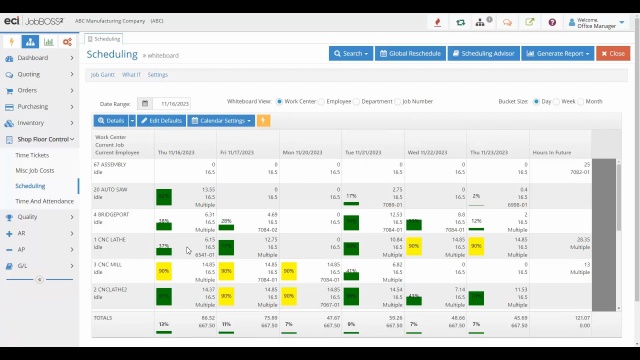
Task: Open the gears settings icon in sidebar header
Action: coord(67,42)
